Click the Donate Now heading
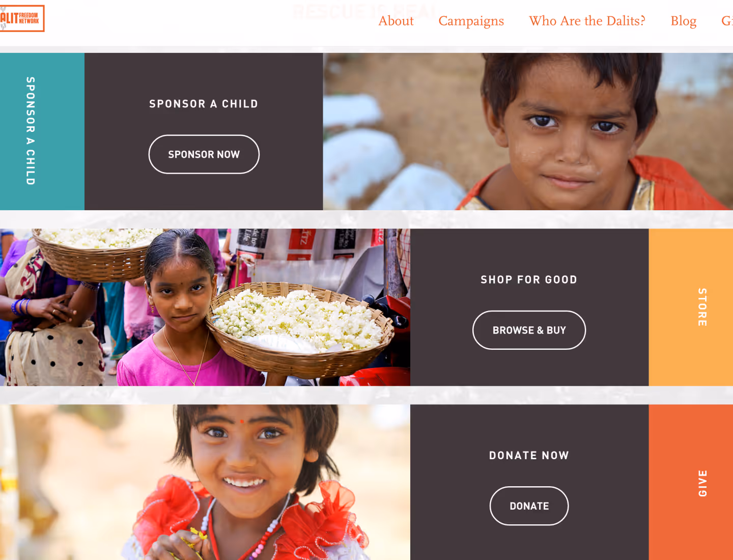The image size is (733, 560). [529, 455]
